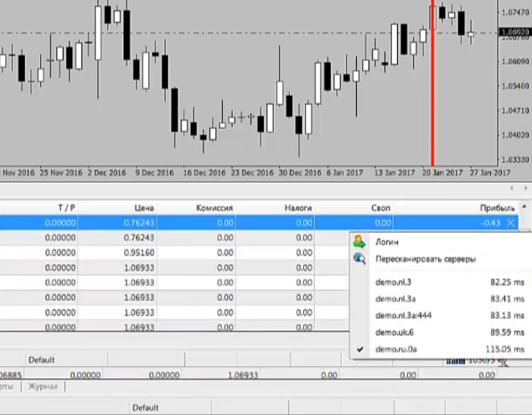Click the magnifier icon for rescanning servers

359,259
